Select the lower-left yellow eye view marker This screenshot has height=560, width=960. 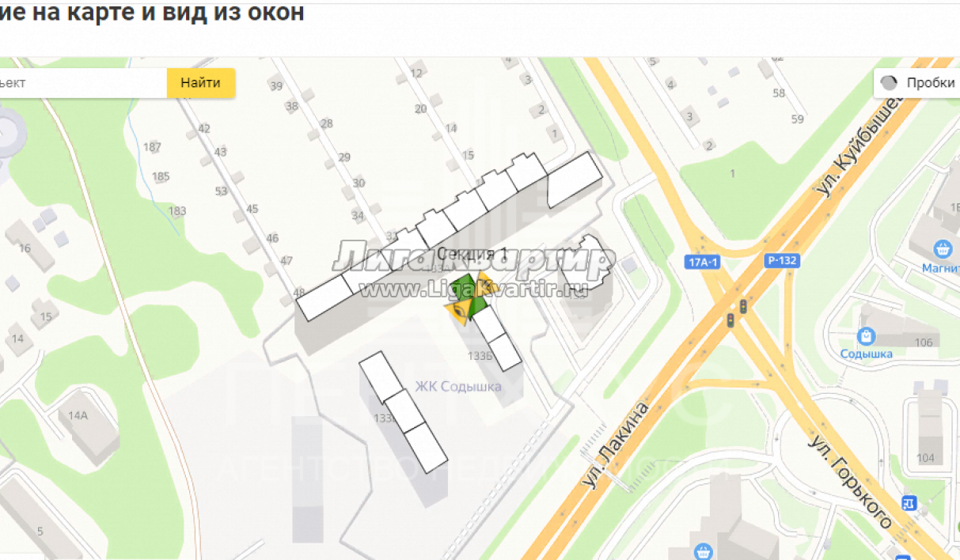[x=458, y=311]
